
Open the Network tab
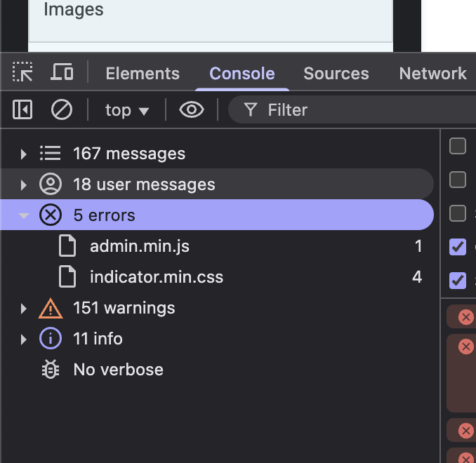click(432, 74)
